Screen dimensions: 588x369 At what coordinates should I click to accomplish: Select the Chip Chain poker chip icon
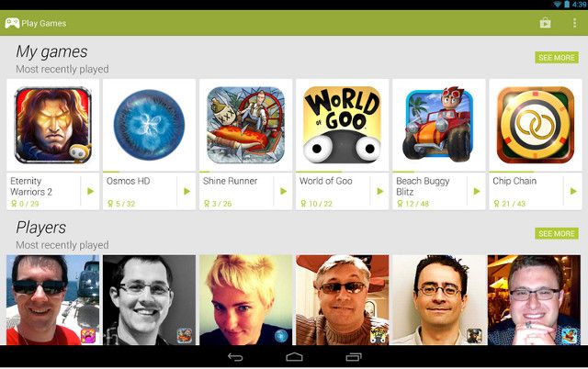pos(535,125)
